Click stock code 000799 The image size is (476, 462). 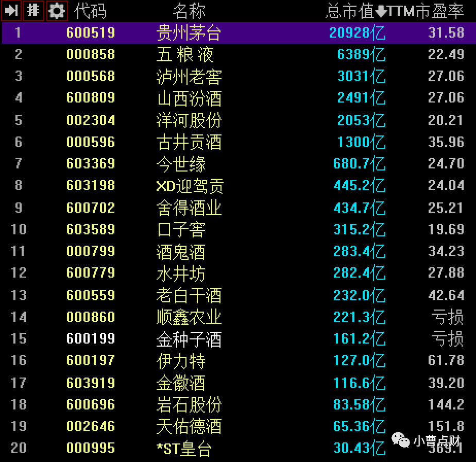tap(91, 251)
